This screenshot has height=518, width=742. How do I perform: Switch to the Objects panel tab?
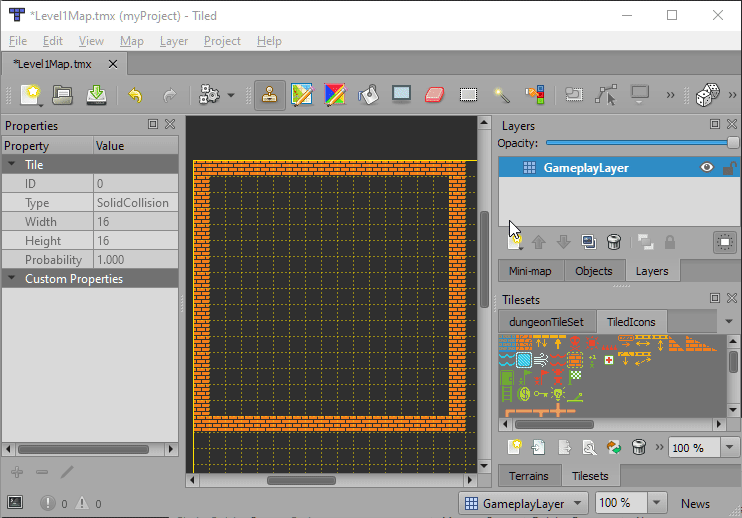click(x=593, y=271)
